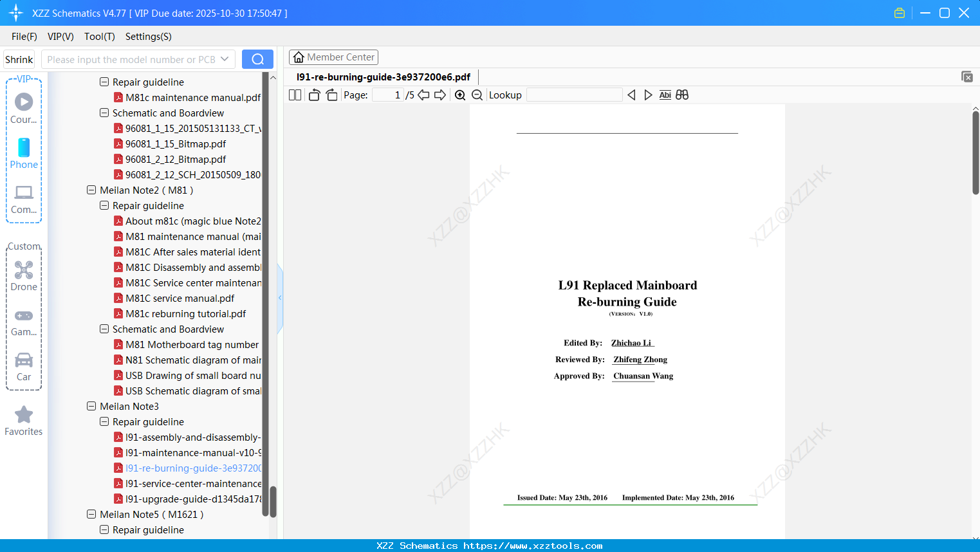The image size is (980, 552).
Task: Zoom in on the PDF page
Action: tap(460, 95)
